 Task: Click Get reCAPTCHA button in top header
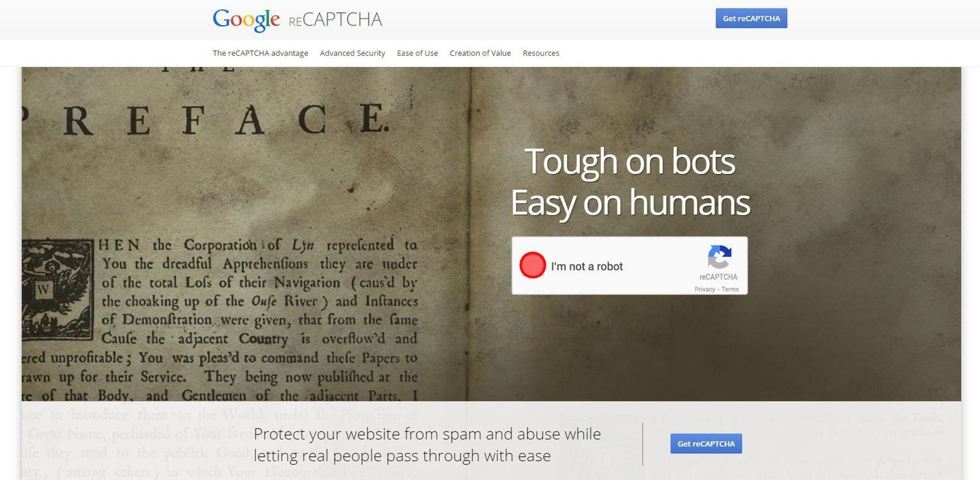[x=751, y=18]
